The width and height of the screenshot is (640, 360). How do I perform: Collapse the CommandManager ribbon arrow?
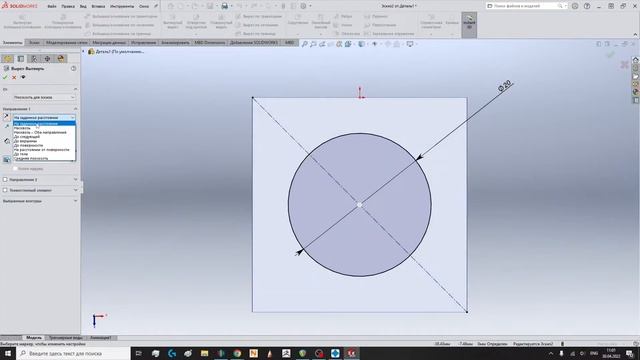click(x=635, y=34)
